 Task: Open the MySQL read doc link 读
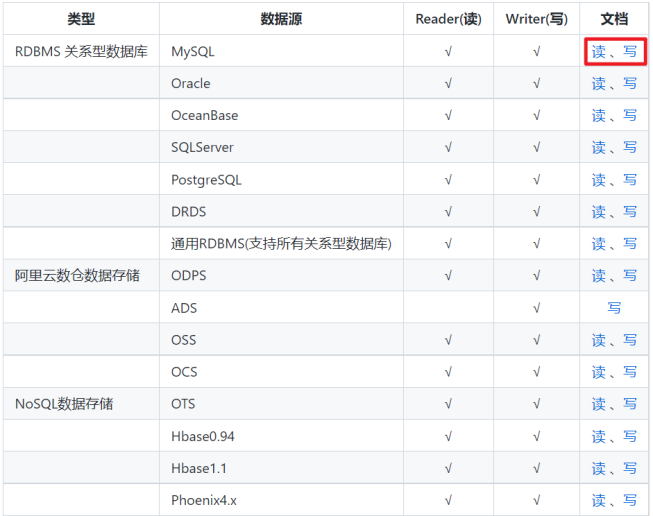coord(599,52)
